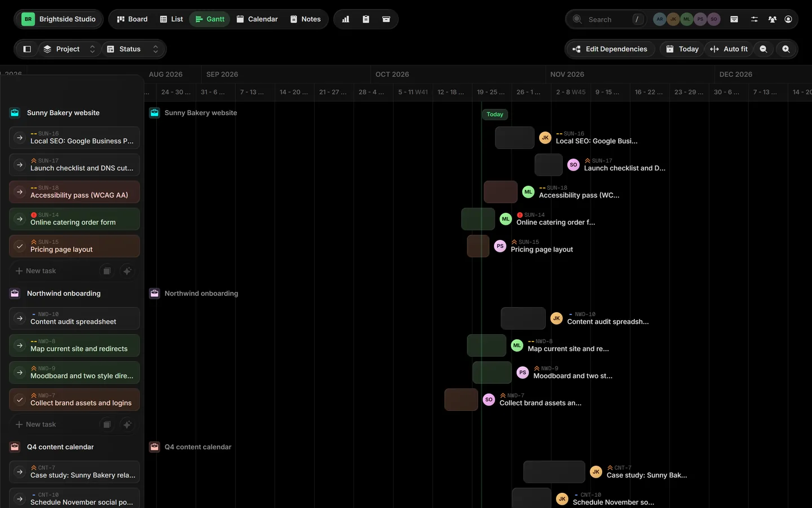Click status arrow on Map current site task

click(20, 345)
